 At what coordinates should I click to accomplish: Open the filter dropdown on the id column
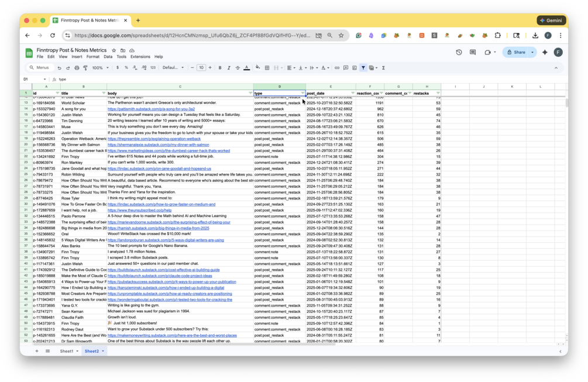(x=57, y=93)
